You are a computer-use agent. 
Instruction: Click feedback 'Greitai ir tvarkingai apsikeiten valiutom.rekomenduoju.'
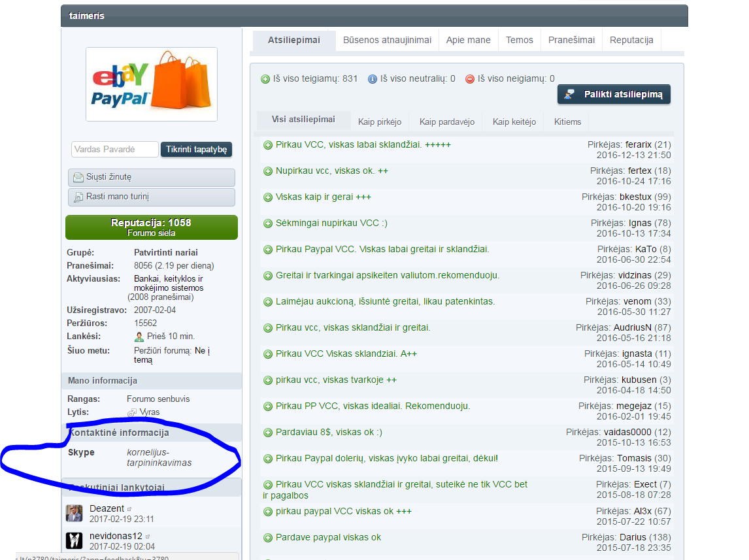click(388, 276)
